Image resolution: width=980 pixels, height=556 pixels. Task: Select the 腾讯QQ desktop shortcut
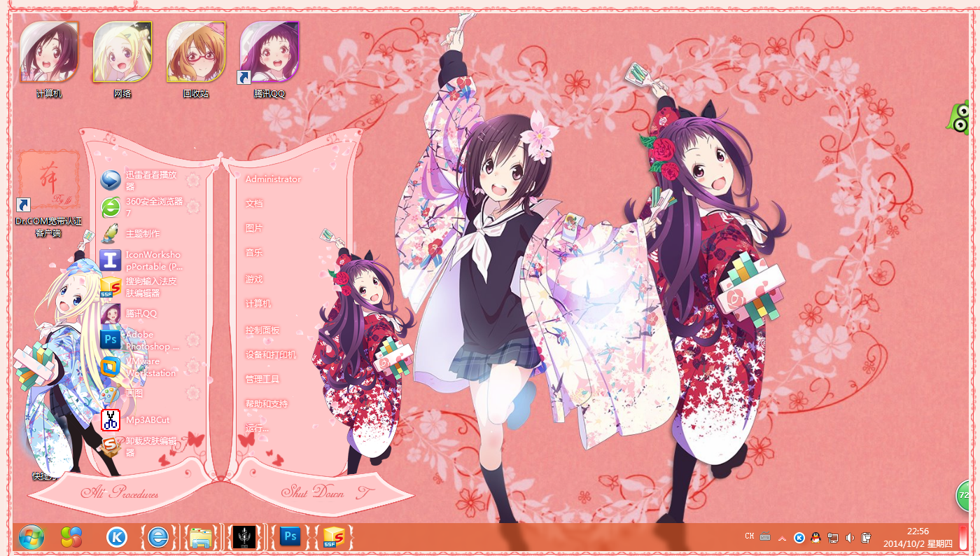click(269, 60)
